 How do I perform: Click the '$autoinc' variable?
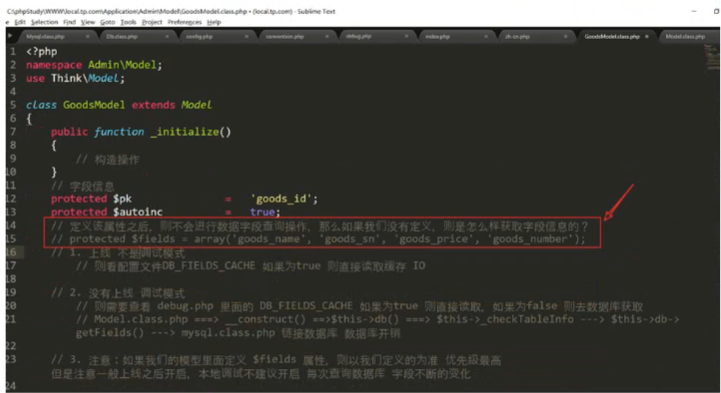[x=138, y=212]
